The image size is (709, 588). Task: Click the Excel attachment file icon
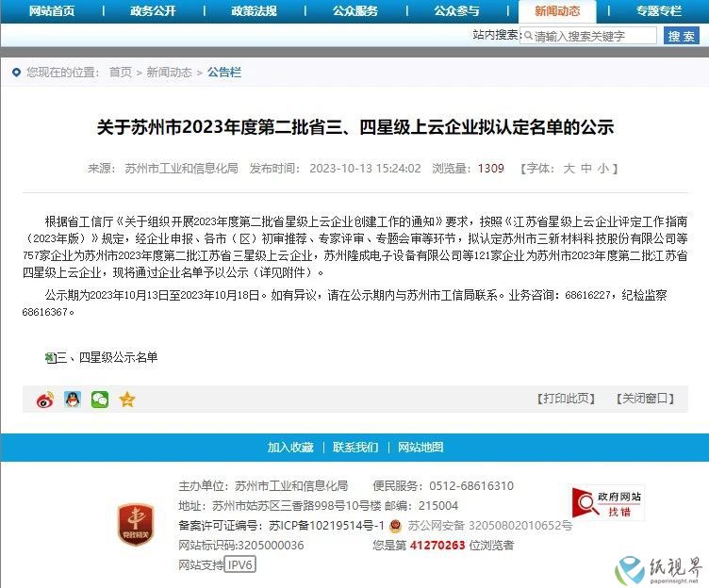[51, 358]
